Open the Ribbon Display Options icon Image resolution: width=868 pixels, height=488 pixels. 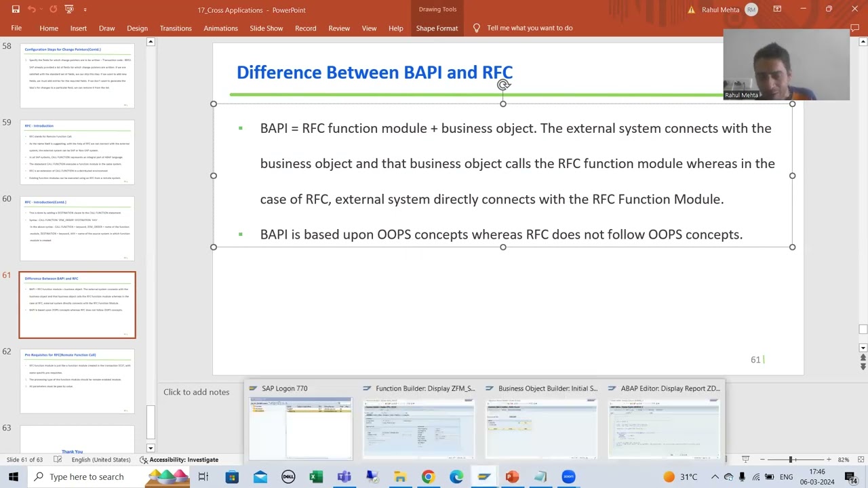click(x=777, y=9)
